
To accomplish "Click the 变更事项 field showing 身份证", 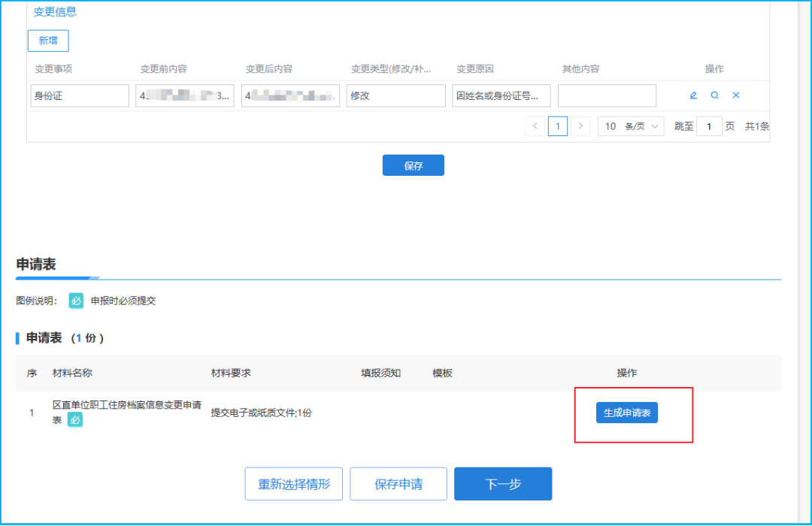I will (x=80, y=95).
